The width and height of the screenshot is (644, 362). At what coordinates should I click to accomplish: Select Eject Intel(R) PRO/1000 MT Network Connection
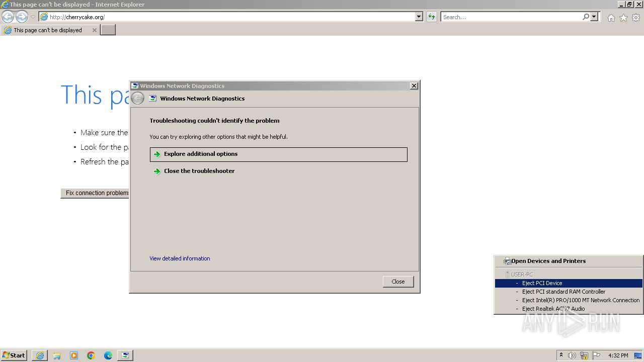pyautogui.click(x=569, y=300)
